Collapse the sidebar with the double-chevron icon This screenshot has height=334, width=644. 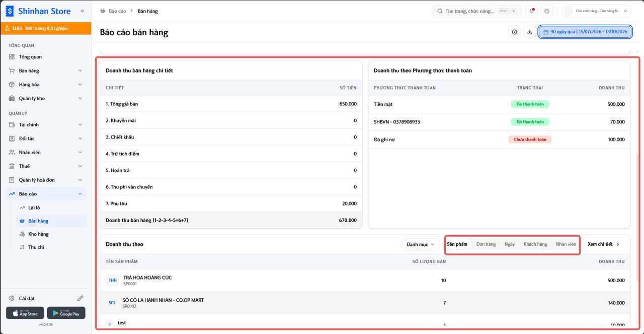[82, 11]
